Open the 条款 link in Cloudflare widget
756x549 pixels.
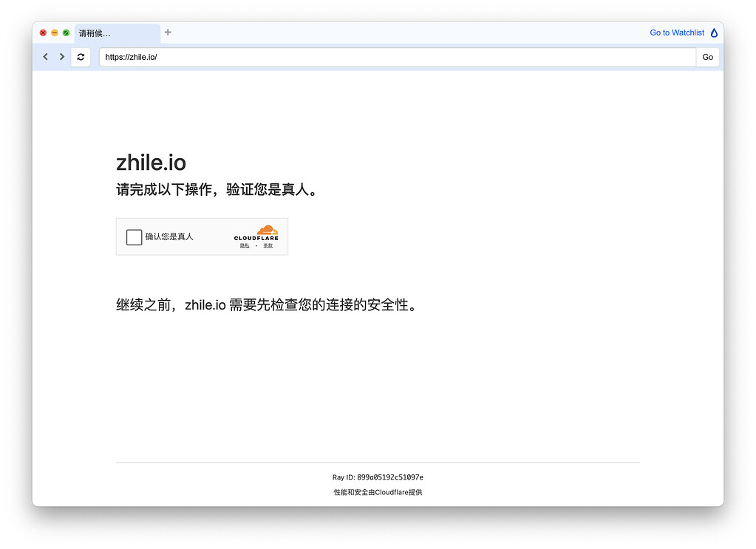268,246
